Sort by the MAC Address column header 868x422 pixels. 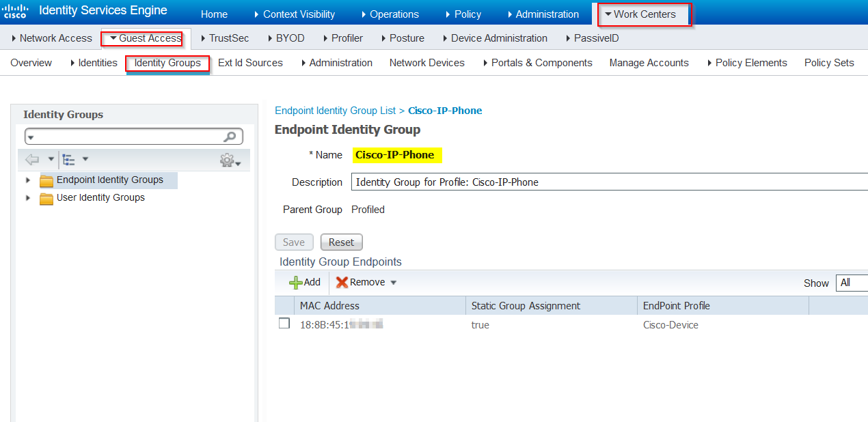(x=329, y=306)
